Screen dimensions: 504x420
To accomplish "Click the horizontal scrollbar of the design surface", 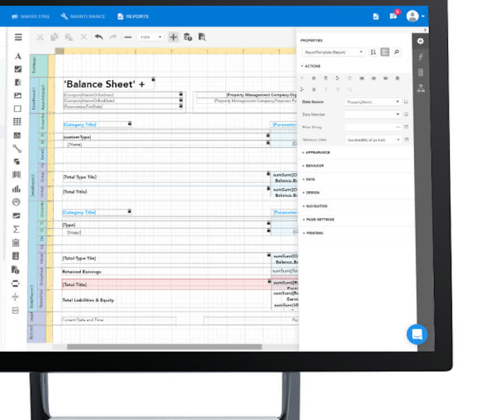I will [164, 347].
